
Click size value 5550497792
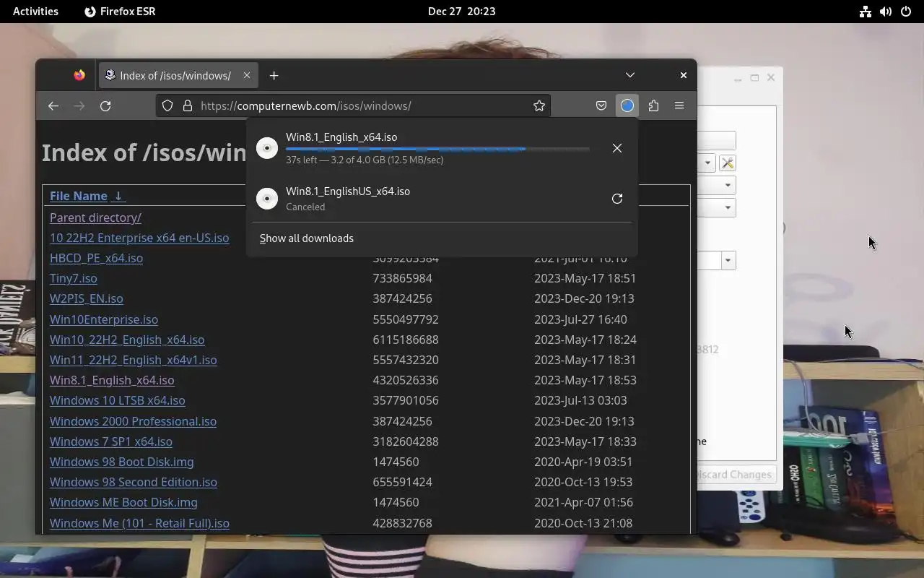coord(406,319)
